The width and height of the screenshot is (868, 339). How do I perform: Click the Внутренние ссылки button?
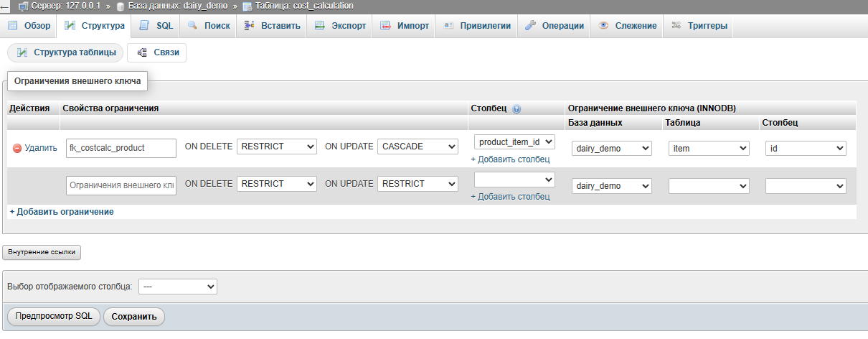42,252
